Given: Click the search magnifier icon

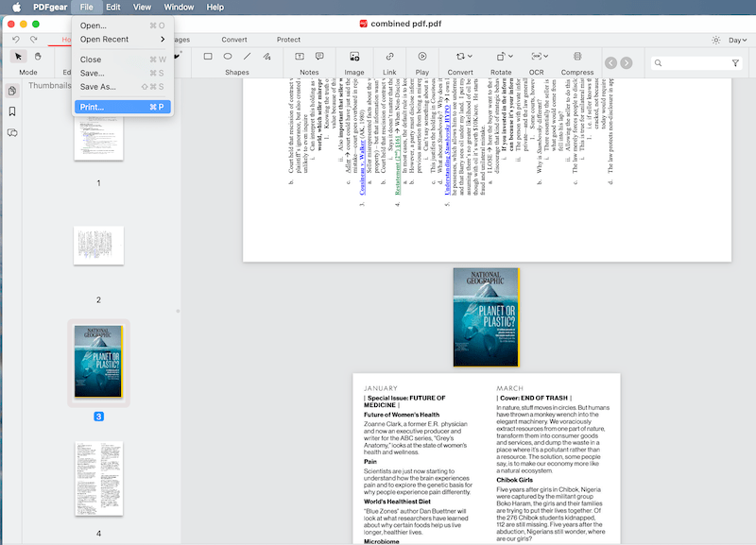Looking at the screenshot, I should 658,62.
